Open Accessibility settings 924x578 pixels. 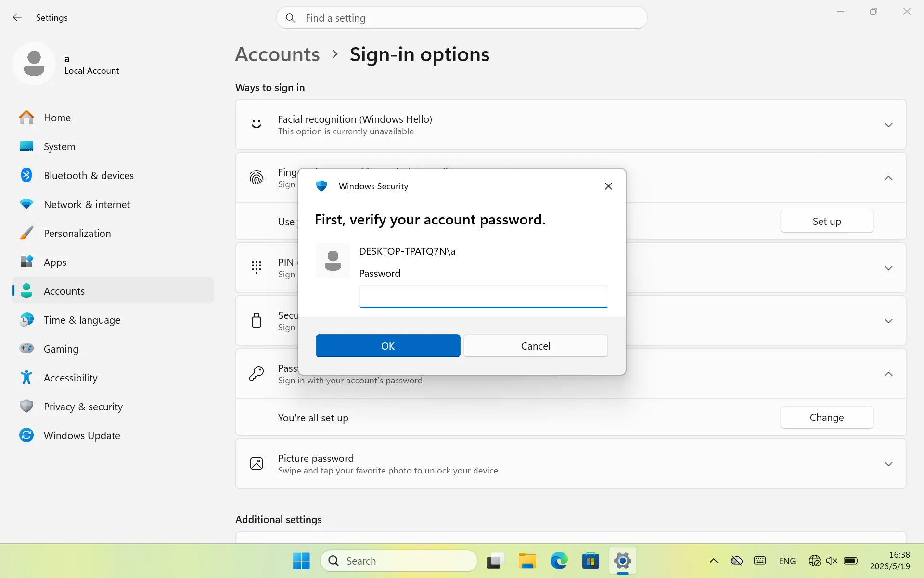click(x=113, y=378)
